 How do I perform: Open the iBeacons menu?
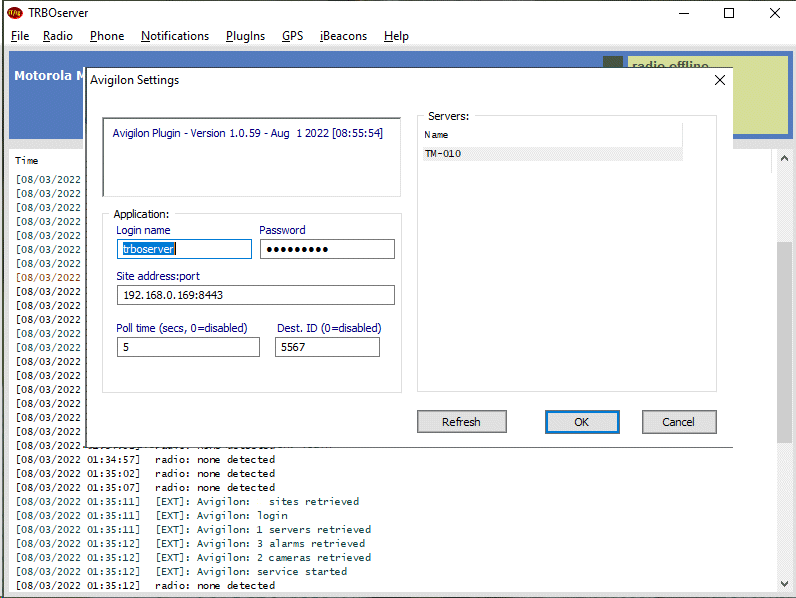coord(343,36)
